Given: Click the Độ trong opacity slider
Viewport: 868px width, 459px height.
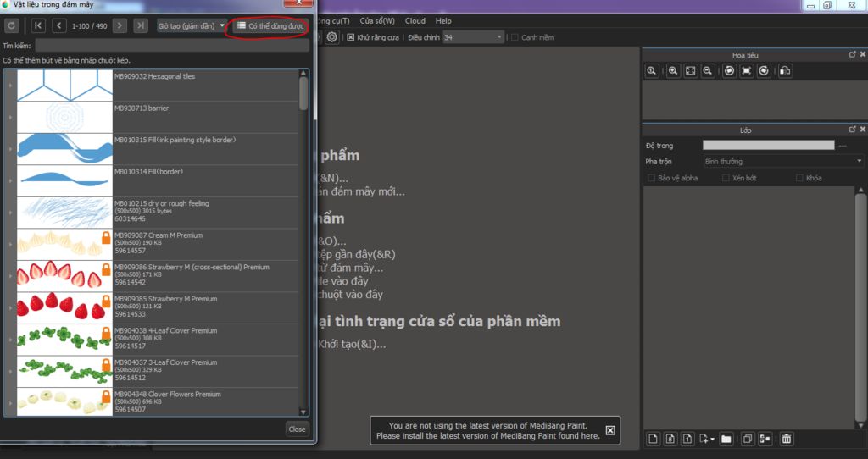Looking at the screenshot, I should pyautogui.click(x=768, y=146).
